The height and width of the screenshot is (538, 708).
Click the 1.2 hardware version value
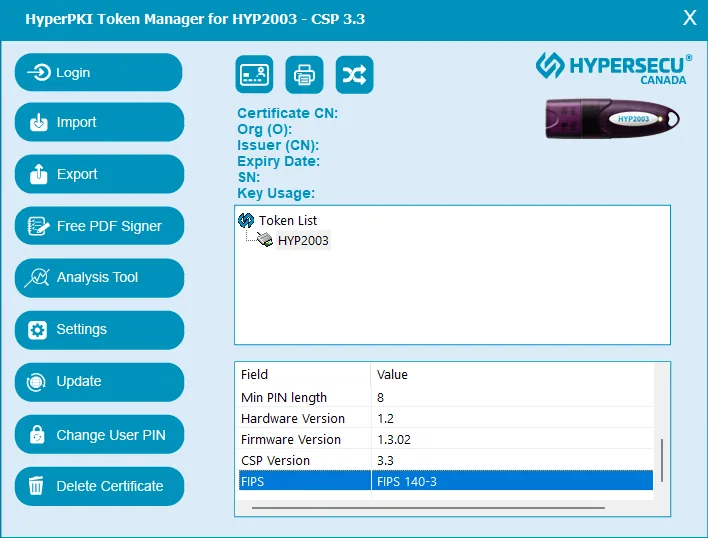tap(385, 418)
